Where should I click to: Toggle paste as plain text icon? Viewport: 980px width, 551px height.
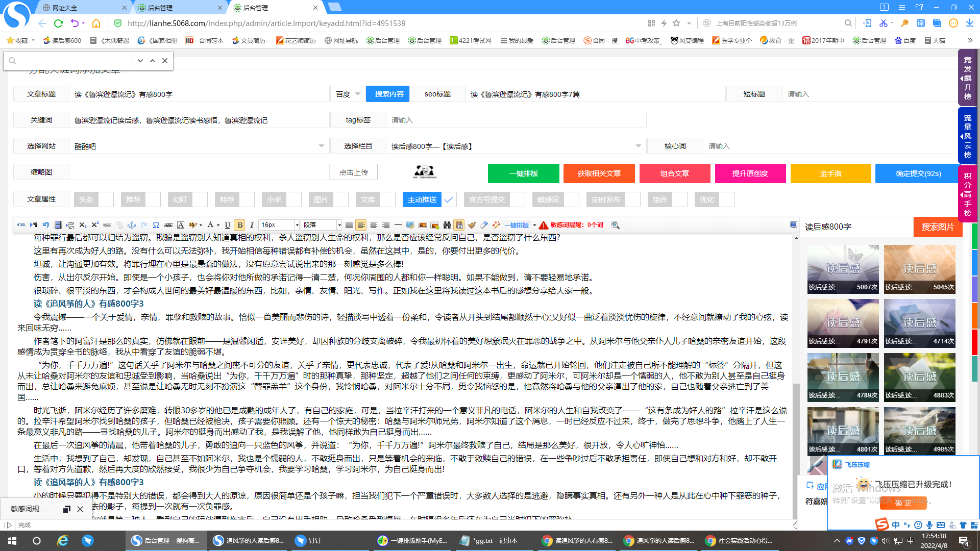coord(459,225)
